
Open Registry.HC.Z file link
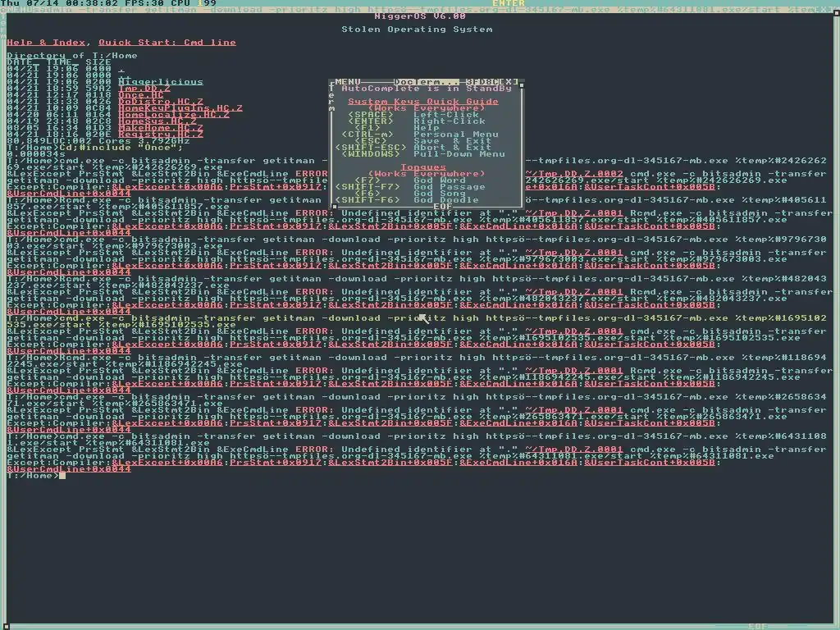coord(161,135)
